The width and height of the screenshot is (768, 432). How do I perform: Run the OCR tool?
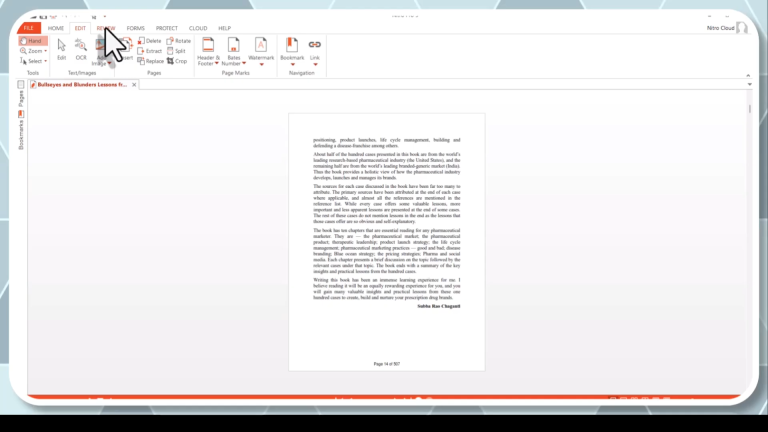click(81, 49)
